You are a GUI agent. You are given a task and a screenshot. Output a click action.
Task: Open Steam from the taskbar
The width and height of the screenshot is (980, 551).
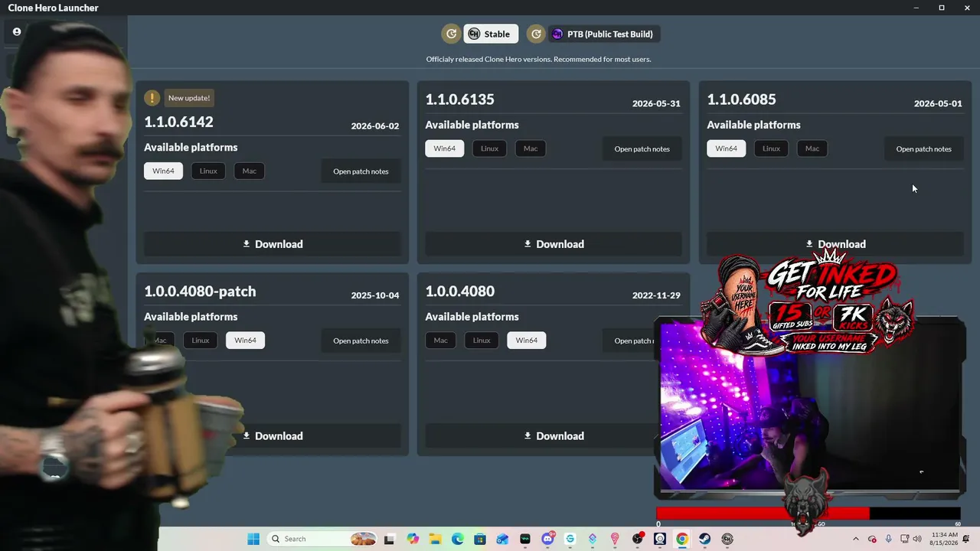pos(704,539)
